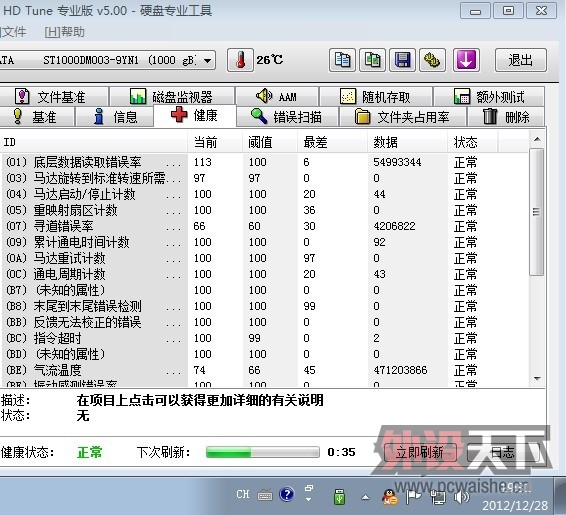Image resolution: width=566 pixels, height=515 pixels.
Task: Click the copy screenshot toolbar icon
Action: (373, 60)
